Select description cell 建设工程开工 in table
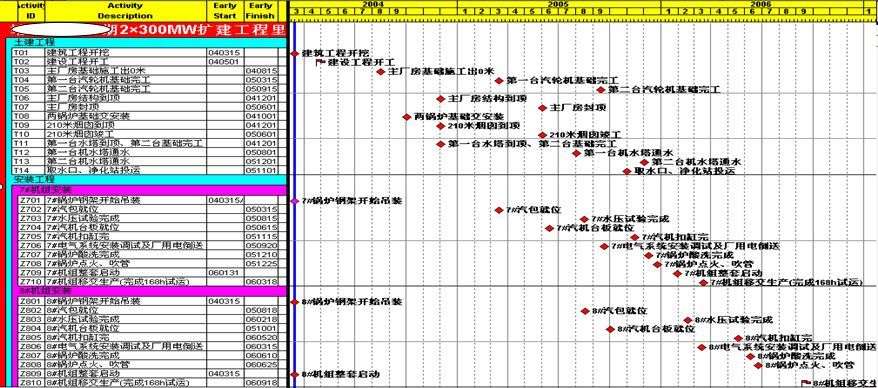The width and height of the screenshot is (878, 388). click(x=125, y=62)
